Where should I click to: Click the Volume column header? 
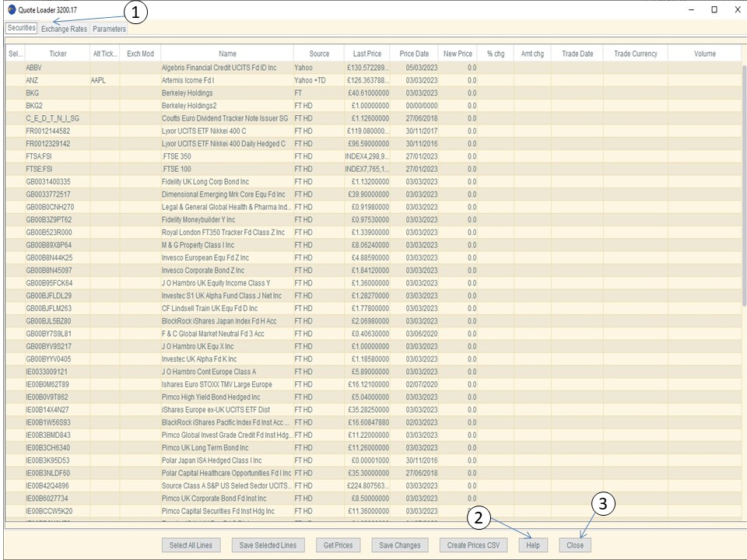(705, 54)
